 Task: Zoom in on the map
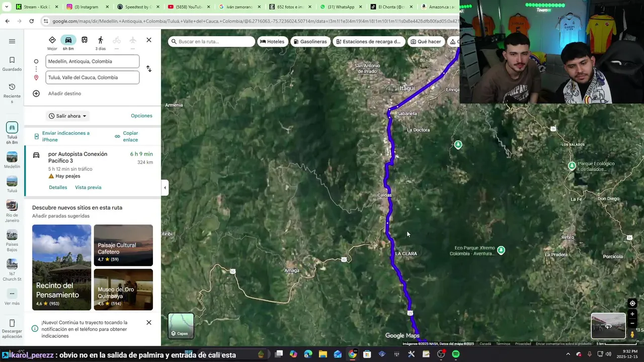pyautogui.click(x=632, y=314)
